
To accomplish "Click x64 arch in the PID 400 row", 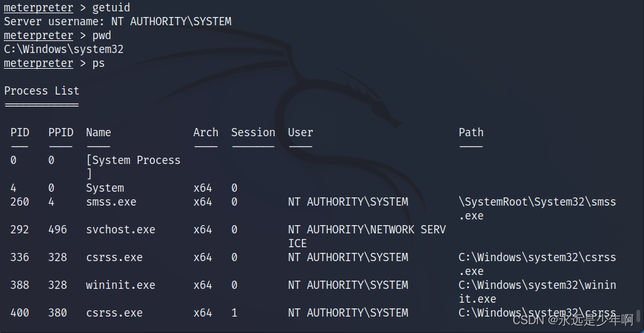I will coord(203,313).
